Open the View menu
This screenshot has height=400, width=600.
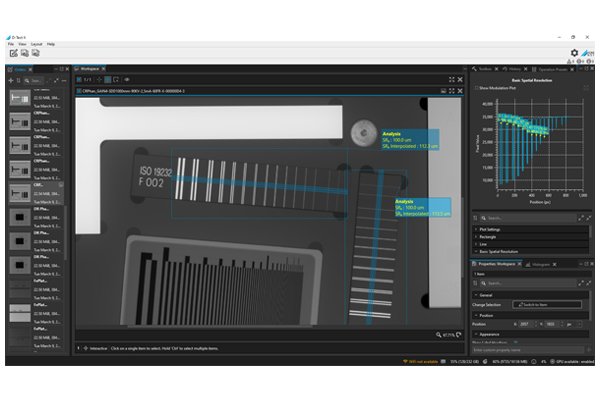click(x=22, y=44)
